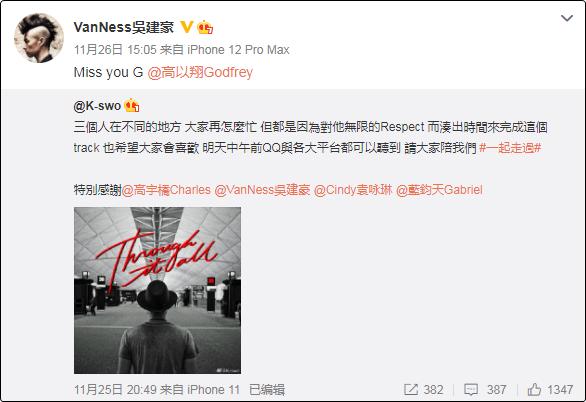
Task: Open @VanNess吳建豪 mention in repost text
Action: pos(262,190)
